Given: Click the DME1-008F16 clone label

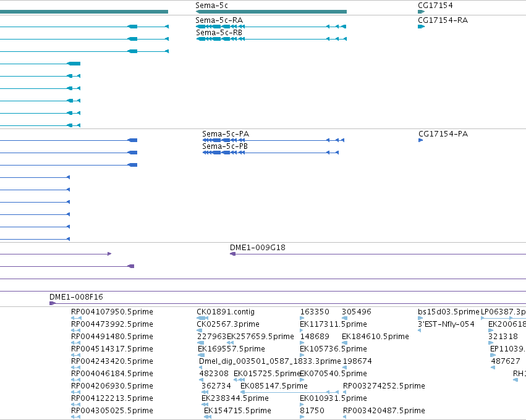Looking at the screenshot, I should click(x=76, y=296).
